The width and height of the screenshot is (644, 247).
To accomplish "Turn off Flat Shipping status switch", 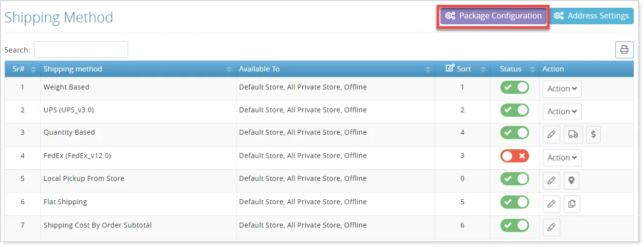I will point(515,202).
